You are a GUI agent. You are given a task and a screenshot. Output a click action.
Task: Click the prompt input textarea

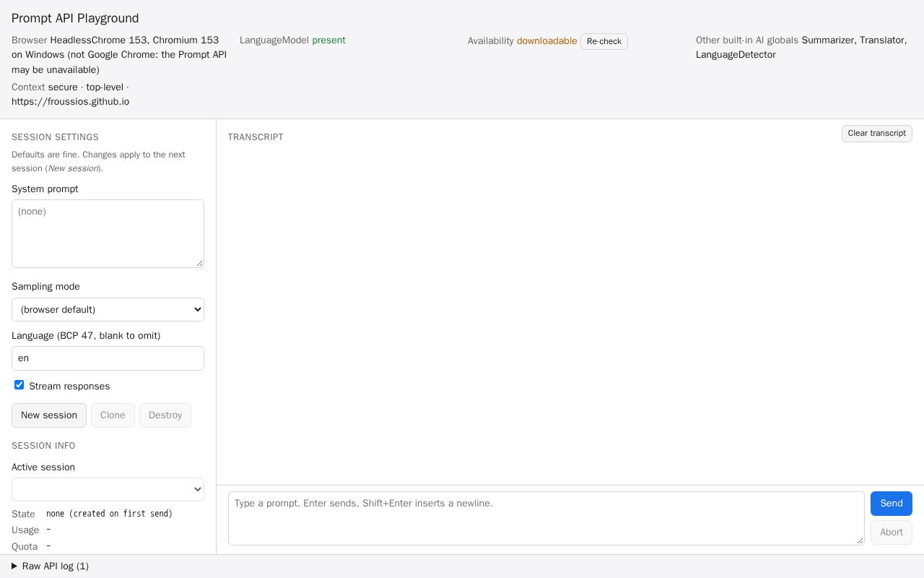(546, 518)
